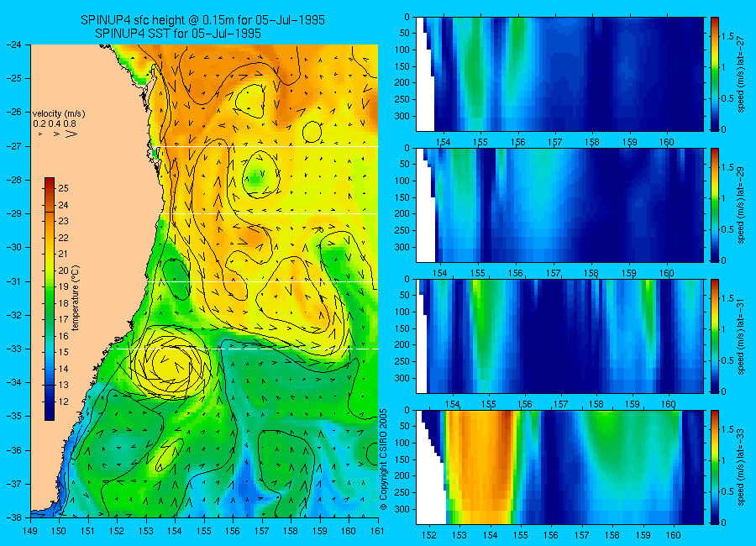
Task: Select the 'temperature (°C)' colorbar label
Action: pyautogui.click(x=76, y=298)
